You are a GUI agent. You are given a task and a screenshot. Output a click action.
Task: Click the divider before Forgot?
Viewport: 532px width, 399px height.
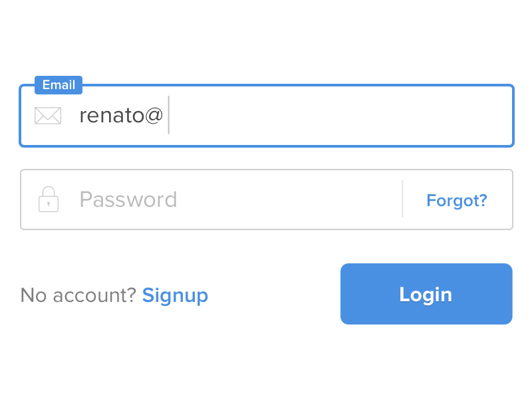[x=402, y=199]
